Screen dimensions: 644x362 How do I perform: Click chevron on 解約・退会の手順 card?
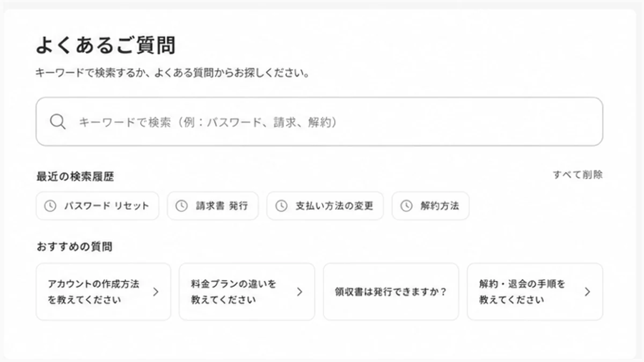[x=587, y=292]
